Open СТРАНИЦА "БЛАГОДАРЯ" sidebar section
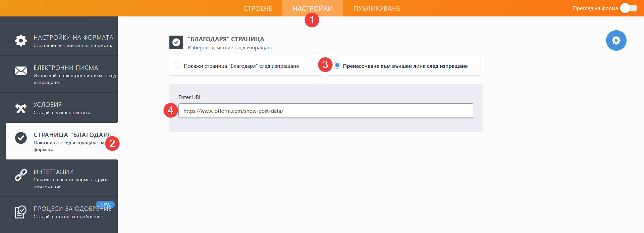644x233 pixels. (x=62, y=141)
